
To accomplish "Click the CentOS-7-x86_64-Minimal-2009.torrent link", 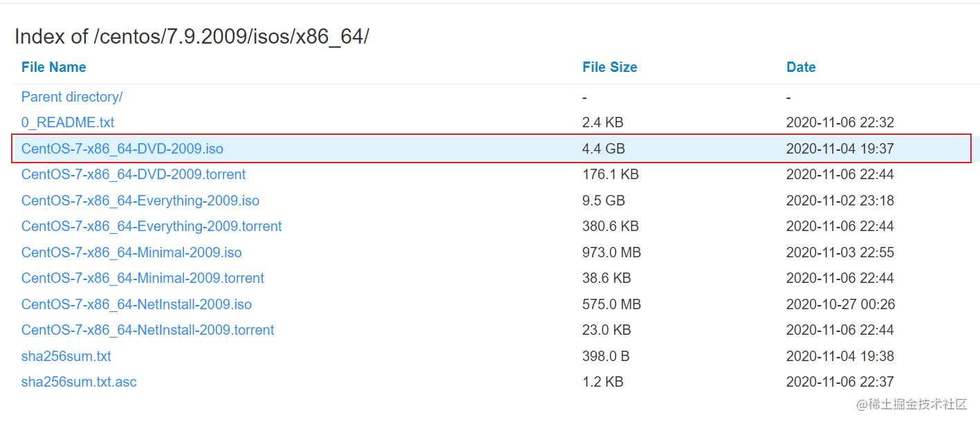I will [142, 278].
